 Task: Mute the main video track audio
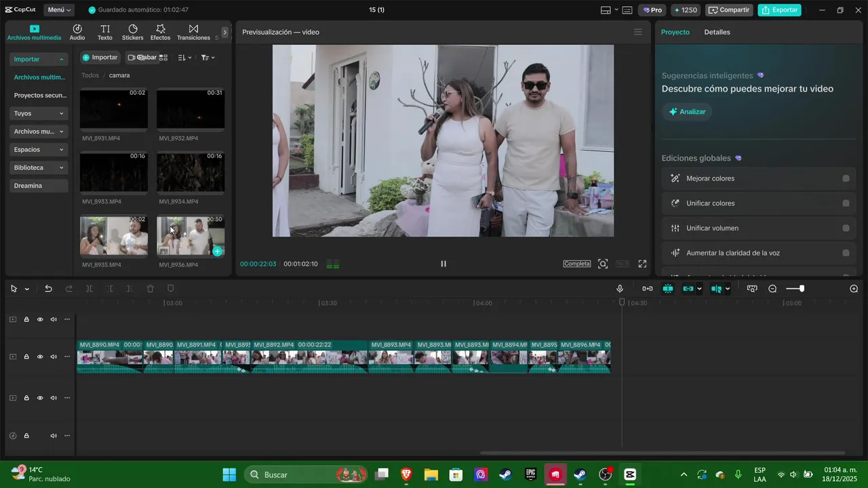tap(54, 357)
